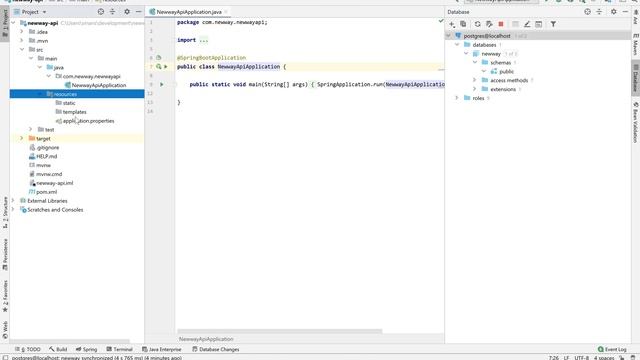640x360 pixels.
Task: Expand the access methods node
Action: click(x=475, y=80)
